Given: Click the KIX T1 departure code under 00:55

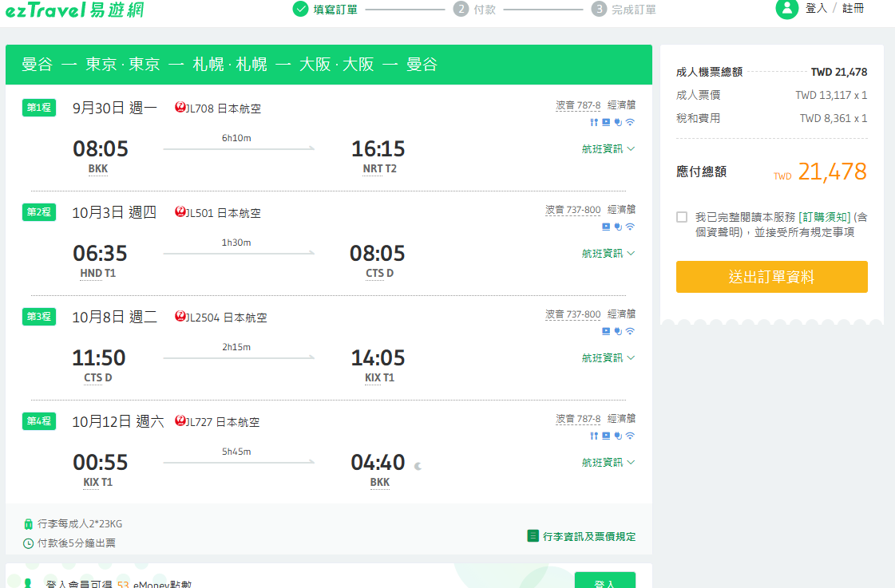Looking at the screenshot, I should [98, 483].
